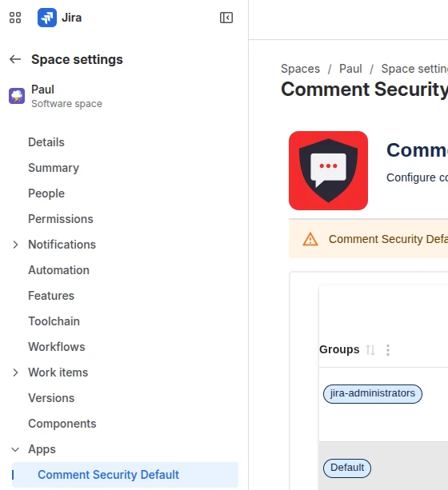Click the Jira logo icon
Image resolution: width=448 pixels, height=490 pixels.
[x=47, y=18]
